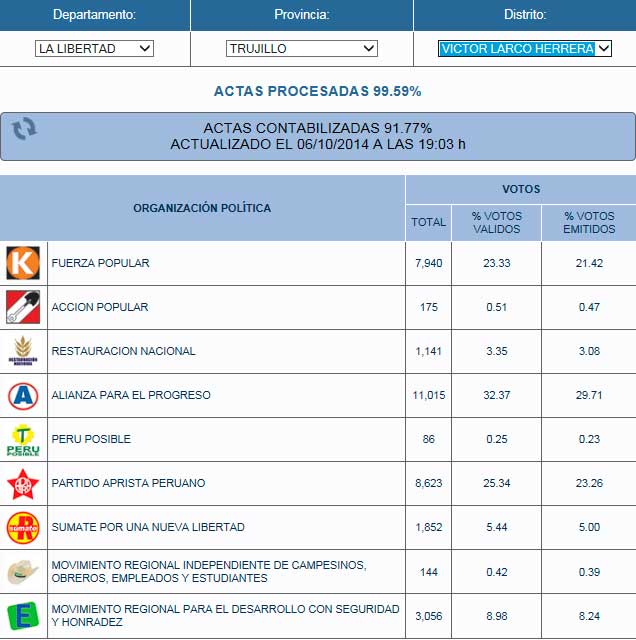The width and height of the screenshot is (636, 640).
Task: Click the Partido Aprista red star logo
Action: pos(22,483)
